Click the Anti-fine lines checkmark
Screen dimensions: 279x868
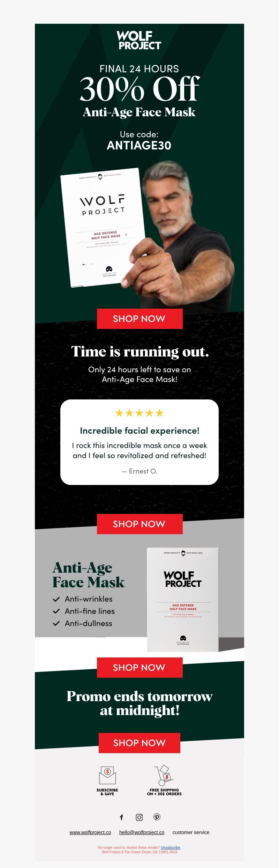pos(56,611)
